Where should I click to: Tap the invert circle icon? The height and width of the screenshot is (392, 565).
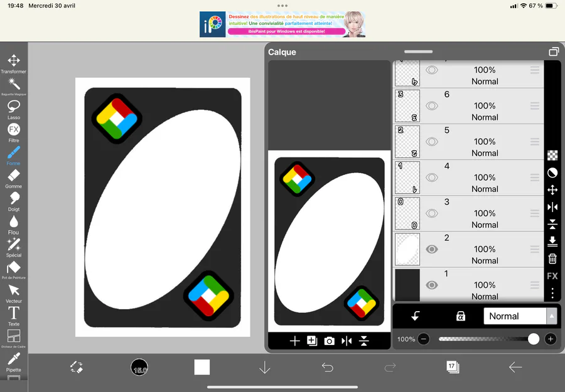click(x=552, y=172)
